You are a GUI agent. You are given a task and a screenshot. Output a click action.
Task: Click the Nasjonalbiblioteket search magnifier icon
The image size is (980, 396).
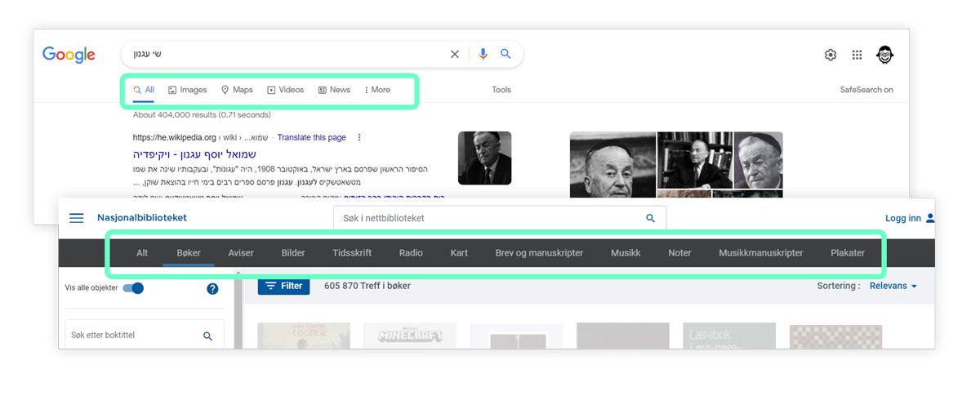click(651, 218)
